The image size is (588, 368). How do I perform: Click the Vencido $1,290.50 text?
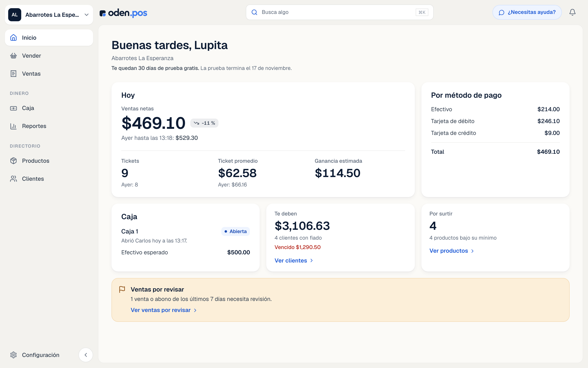click(x=297, y=247)
